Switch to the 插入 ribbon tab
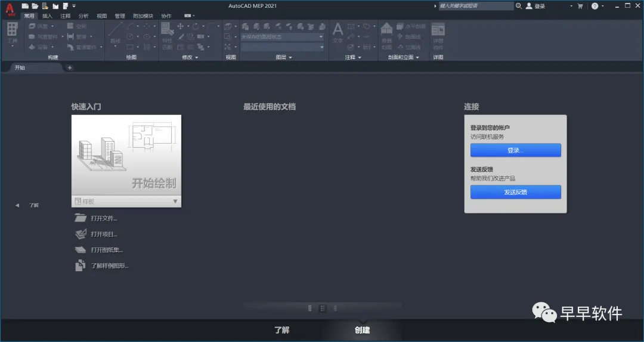 [x=47, y=16]
